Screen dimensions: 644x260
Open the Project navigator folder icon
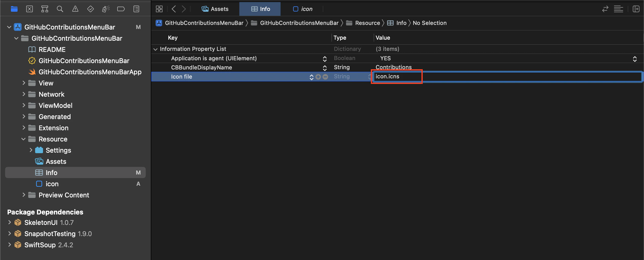[14, 9]
